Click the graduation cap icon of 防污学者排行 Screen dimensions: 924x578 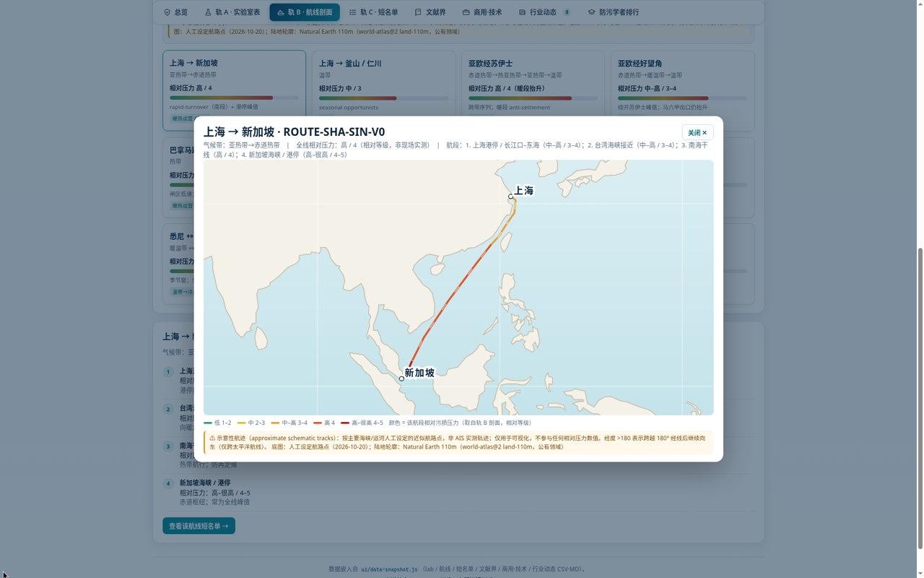(591, 12)
